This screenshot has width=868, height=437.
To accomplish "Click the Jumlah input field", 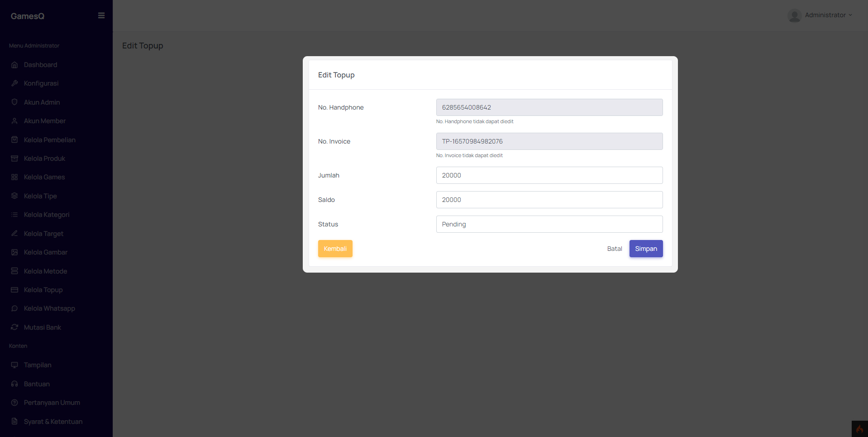I will pyautogui.click(x=549, y=175).
